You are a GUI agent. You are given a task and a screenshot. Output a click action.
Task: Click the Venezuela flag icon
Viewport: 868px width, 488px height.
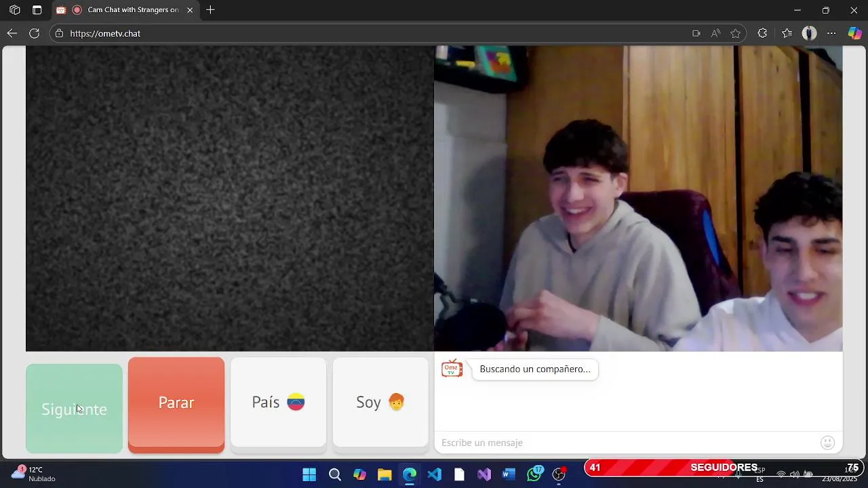[296, 402]
